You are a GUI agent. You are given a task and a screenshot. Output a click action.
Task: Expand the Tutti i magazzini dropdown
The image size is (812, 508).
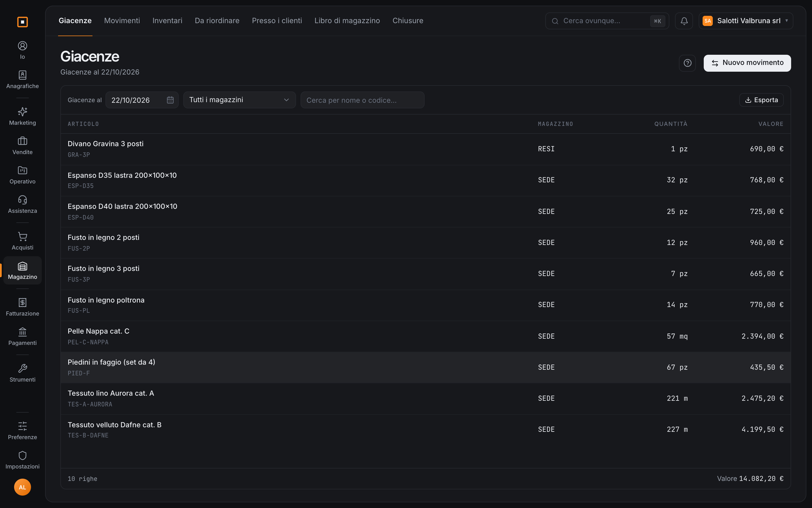pos(240,100)
